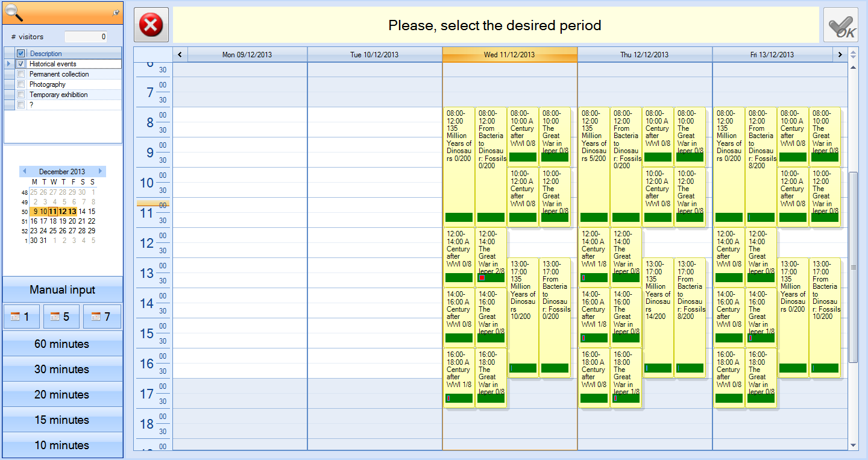Go to previous month in mini calendar
Viewport: 868px width, 460px height.
coord(24,172)
